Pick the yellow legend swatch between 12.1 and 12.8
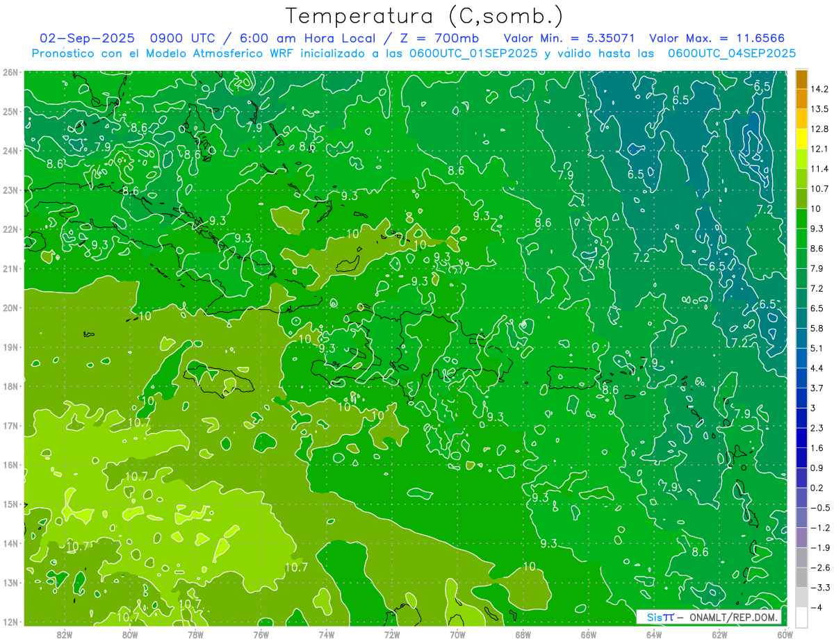834x644 pixels. pos(801,139)
